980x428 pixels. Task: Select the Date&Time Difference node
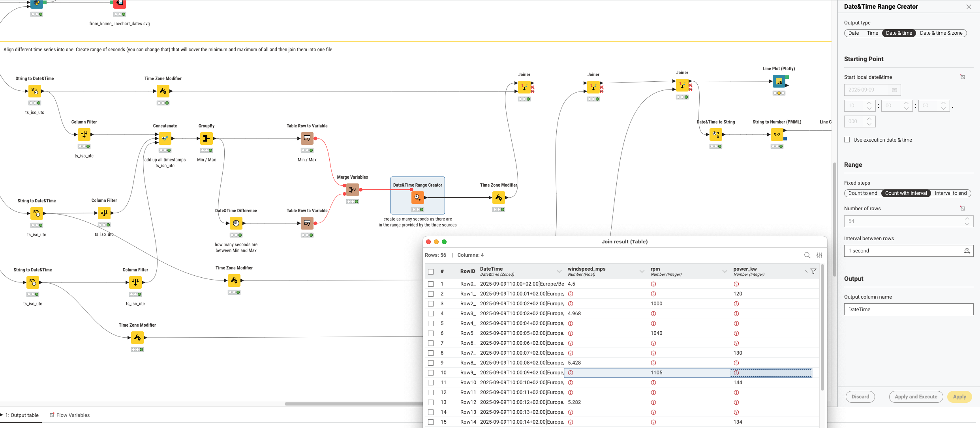[236, 223]
